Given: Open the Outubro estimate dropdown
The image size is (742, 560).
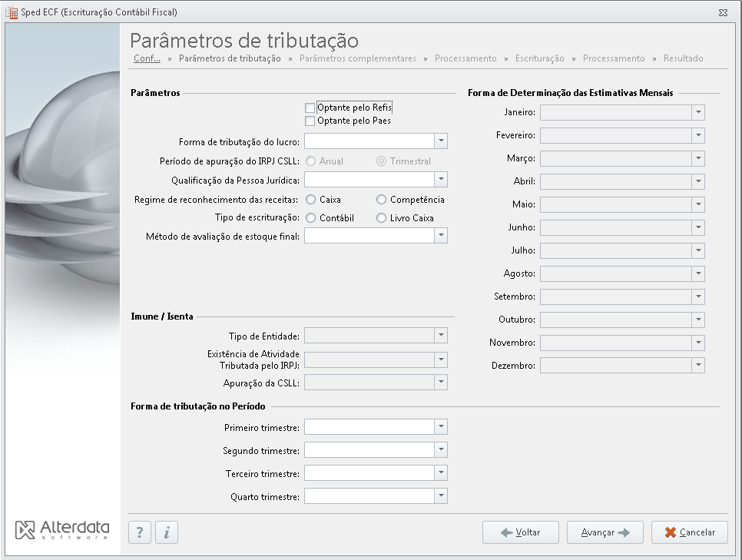Looking at the screenshot, I should pyautogui.click(x=698, y=320).
